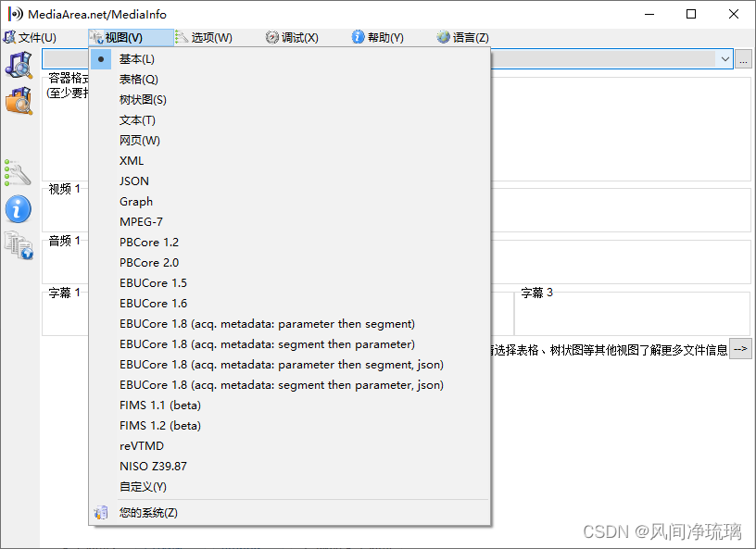This screenshot has width=756, height=549.
Task: Choose MPEG-7 view output
Action: 289,221
